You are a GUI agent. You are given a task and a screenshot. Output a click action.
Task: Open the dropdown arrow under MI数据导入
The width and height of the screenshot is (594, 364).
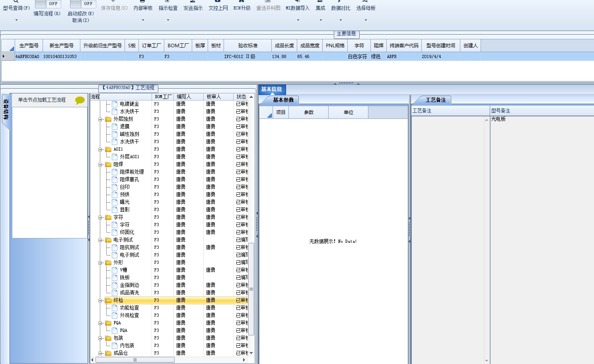coord(298,20)
